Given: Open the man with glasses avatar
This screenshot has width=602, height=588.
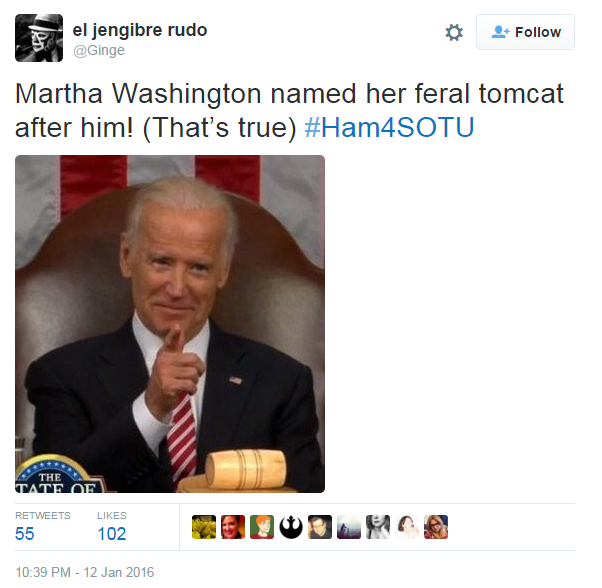Looking at the screenshot, I should coord(320,527).
